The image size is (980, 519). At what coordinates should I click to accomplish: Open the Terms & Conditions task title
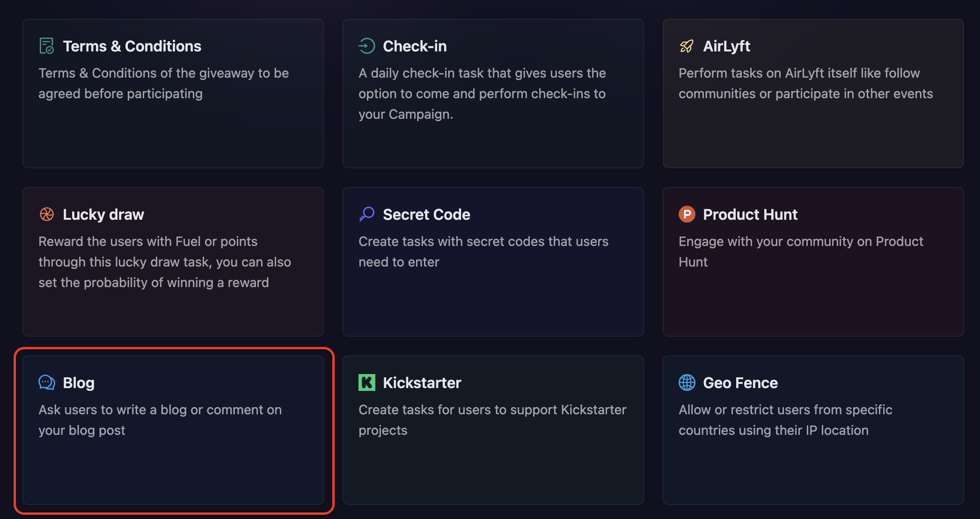coord(132,46)
